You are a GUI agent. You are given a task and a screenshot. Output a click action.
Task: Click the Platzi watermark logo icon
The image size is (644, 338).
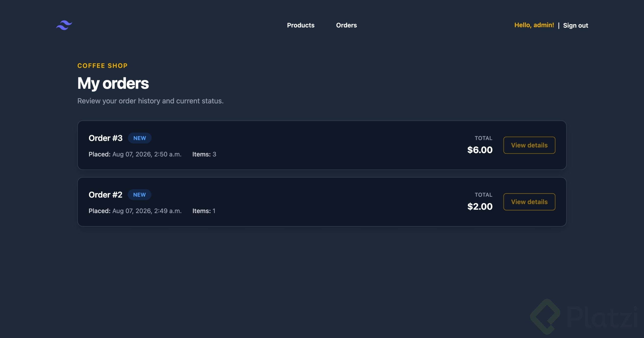coord(545,316)
